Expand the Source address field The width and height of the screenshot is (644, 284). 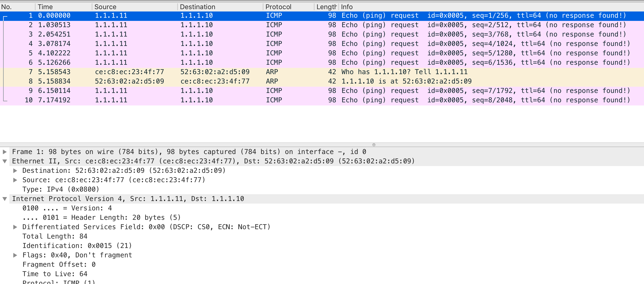15,180
